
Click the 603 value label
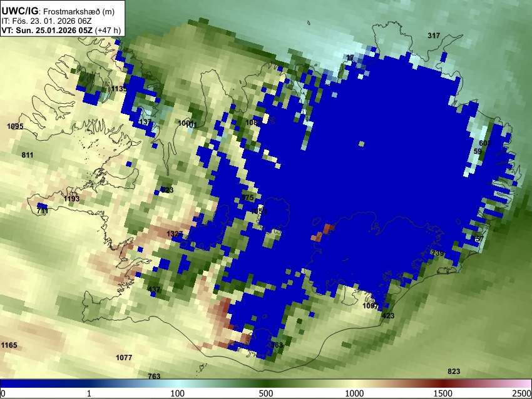click(x=485, y=143)
